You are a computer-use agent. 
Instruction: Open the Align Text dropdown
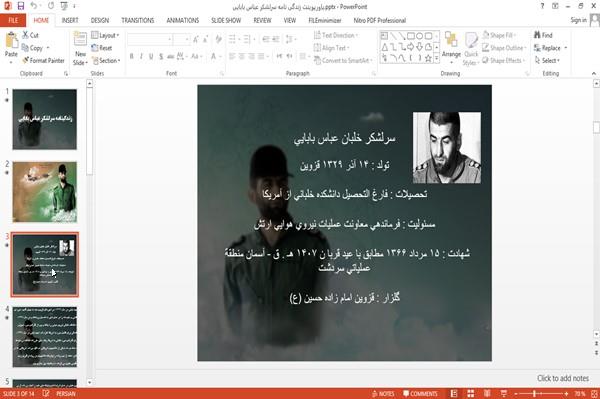click(331, 48)
